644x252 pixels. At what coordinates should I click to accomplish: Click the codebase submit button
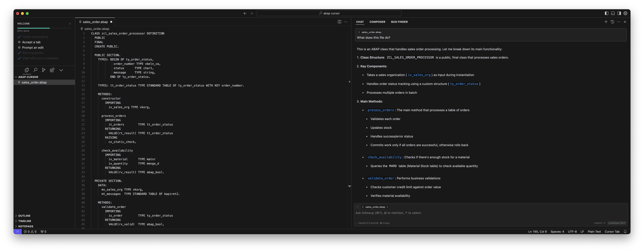point(617,223)
